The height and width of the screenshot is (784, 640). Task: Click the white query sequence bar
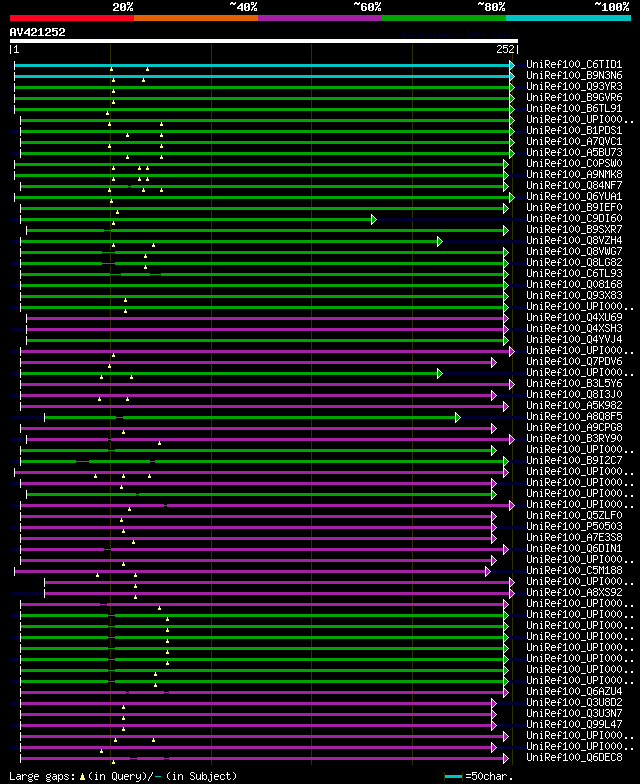[264, 41]
